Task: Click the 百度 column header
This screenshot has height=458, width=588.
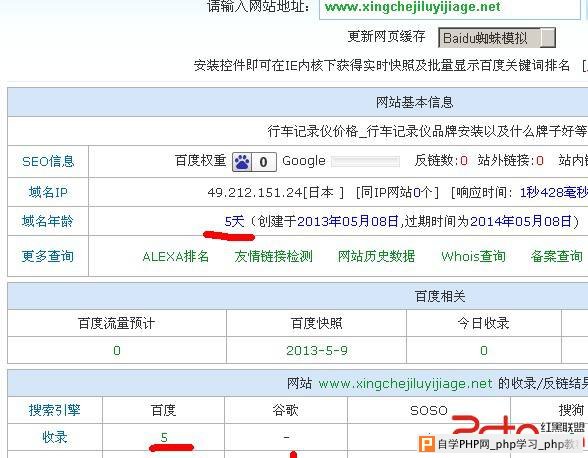Action: point(164,410)
